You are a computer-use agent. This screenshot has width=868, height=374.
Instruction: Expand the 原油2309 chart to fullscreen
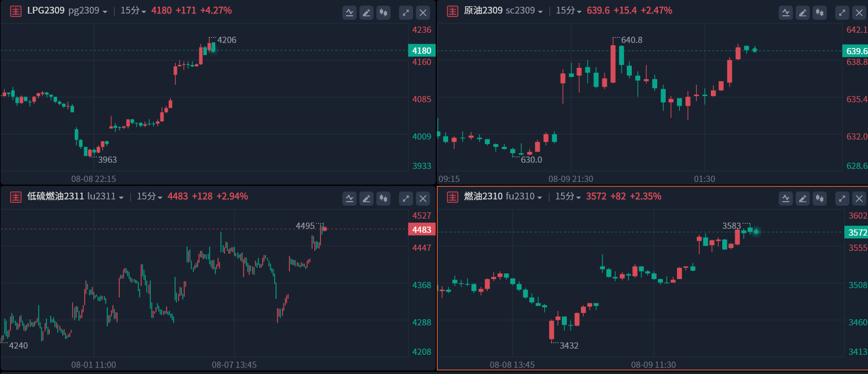click(842, 12)
